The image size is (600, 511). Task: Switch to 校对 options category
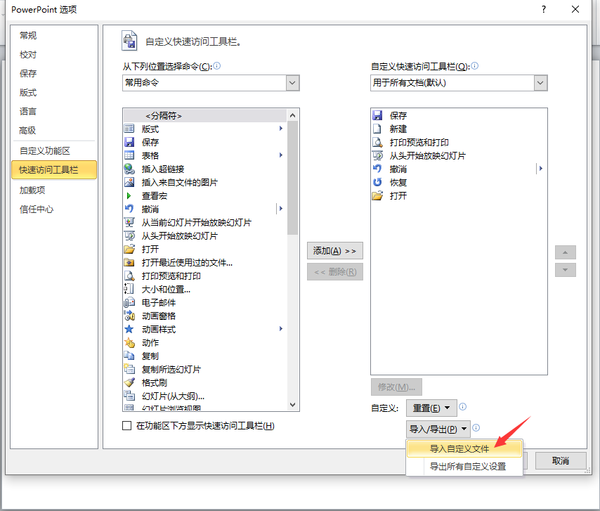pos(28,55)
